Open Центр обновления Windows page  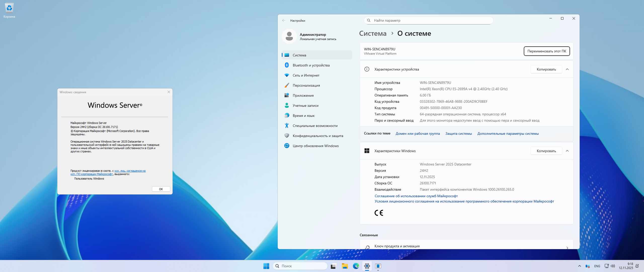click(x=315, y=146)
